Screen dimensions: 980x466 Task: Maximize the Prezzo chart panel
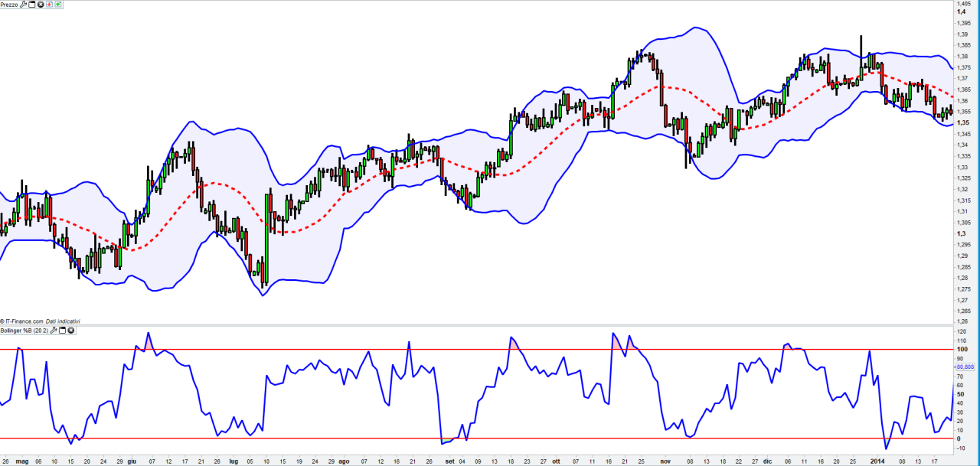tap(32, 5)
